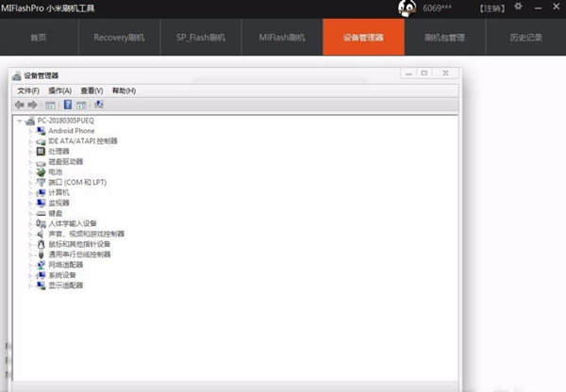This screenshot has height=392, width=566.
Task: Click the 监视器 monitor icon
Action: point(42,203)
